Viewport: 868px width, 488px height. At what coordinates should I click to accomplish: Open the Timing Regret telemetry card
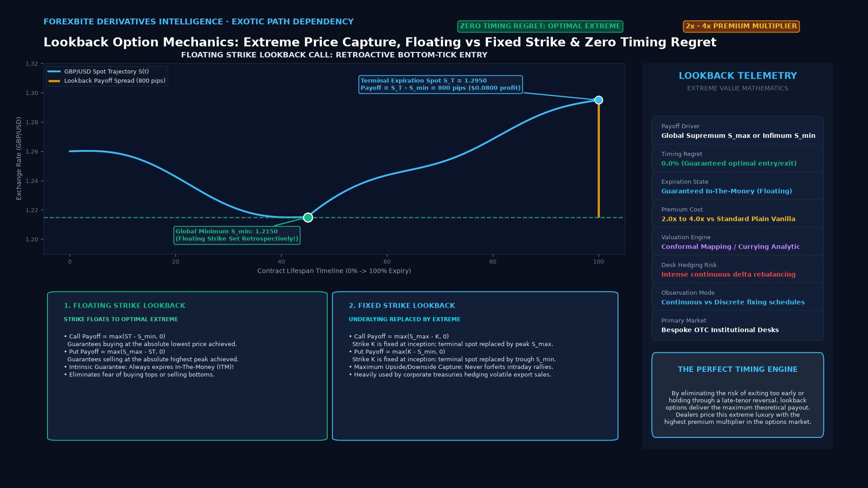[738, 158]
